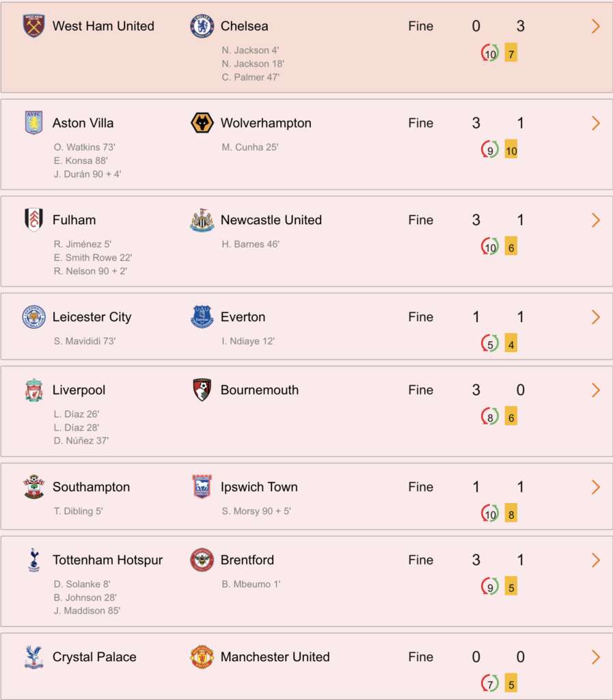Click yellow card count 10 for Villa match
Image resolution: width=613 pixels, height=700 pixels.
511,150
